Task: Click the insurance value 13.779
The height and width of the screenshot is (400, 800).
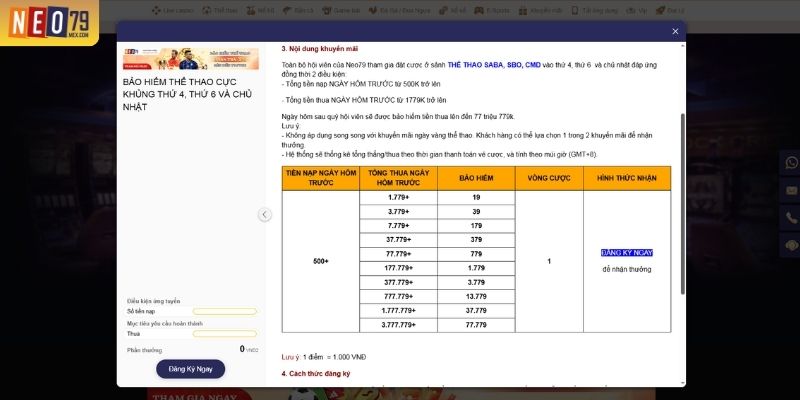Action: (476, 296)
